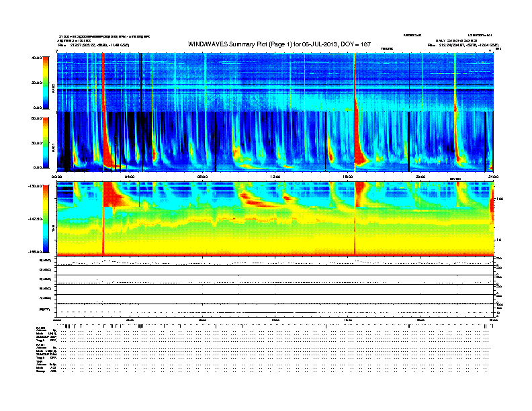Click the TNR color scale bar
This screenshot has height=411, width=532.
click(x=46, y=219)
